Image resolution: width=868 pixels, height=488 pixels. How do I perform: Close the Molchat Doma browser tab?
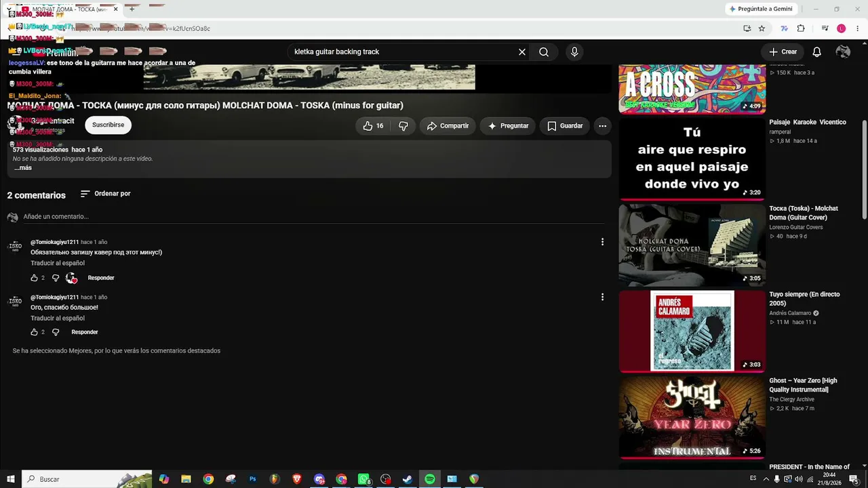click(x=115, y=9)
